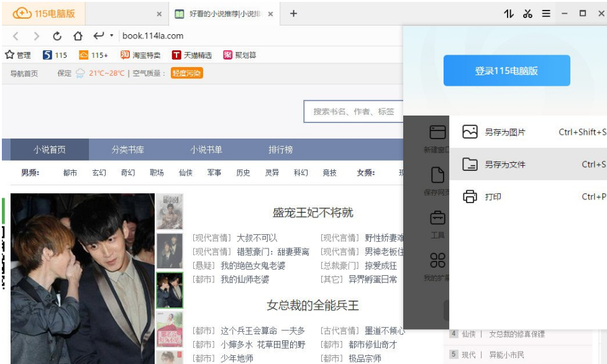Click the 我的扩展 grid icon
The height and width of the screenshot is (364, 607).
tap(437, 260)
